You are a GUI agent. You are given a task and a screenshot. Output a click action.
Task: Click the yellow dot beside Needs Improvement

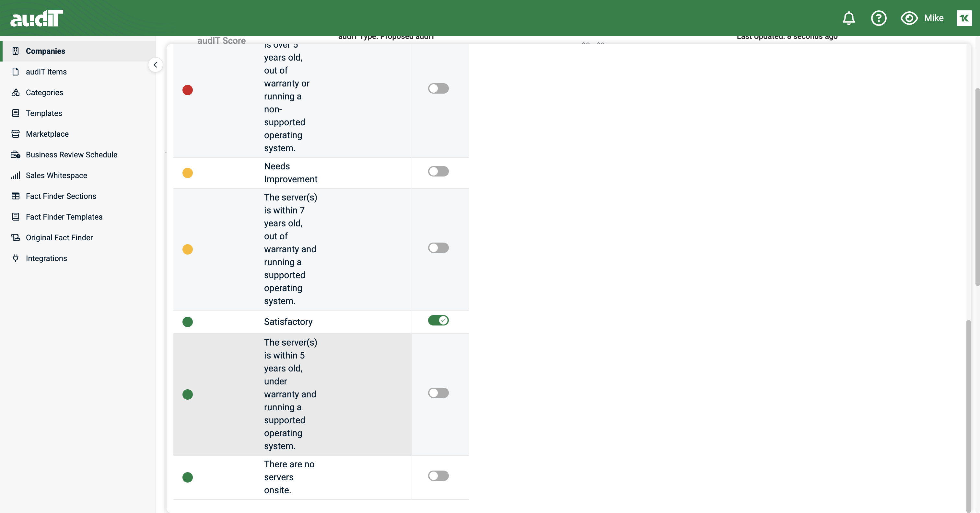[x=188, y=173]
